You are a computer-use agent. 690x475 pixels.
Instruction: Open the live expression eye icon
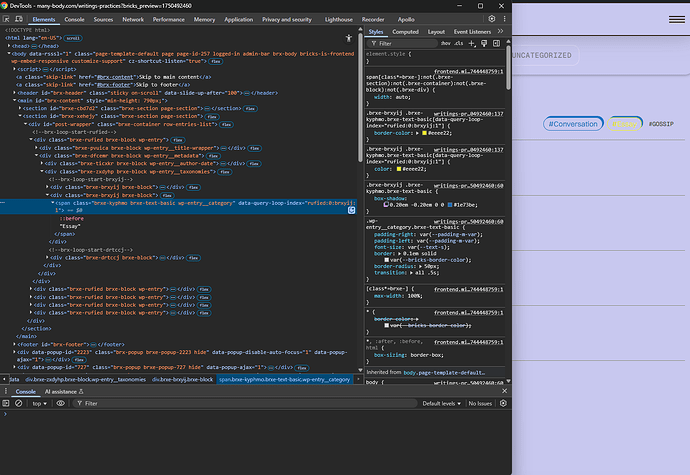tap(60, 403)
